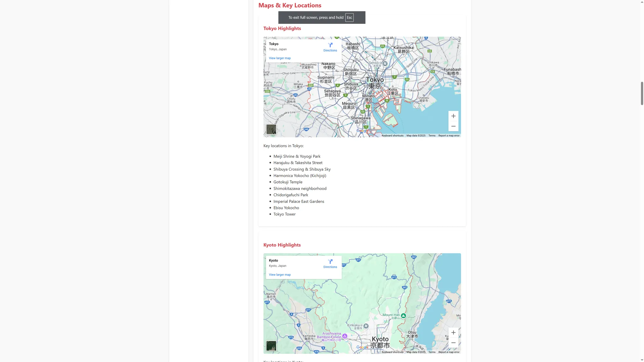The height and width of the screenshot is (362, 644).
Task: Click Directions icon on Kyoto map
Action: tap(330, 262)
